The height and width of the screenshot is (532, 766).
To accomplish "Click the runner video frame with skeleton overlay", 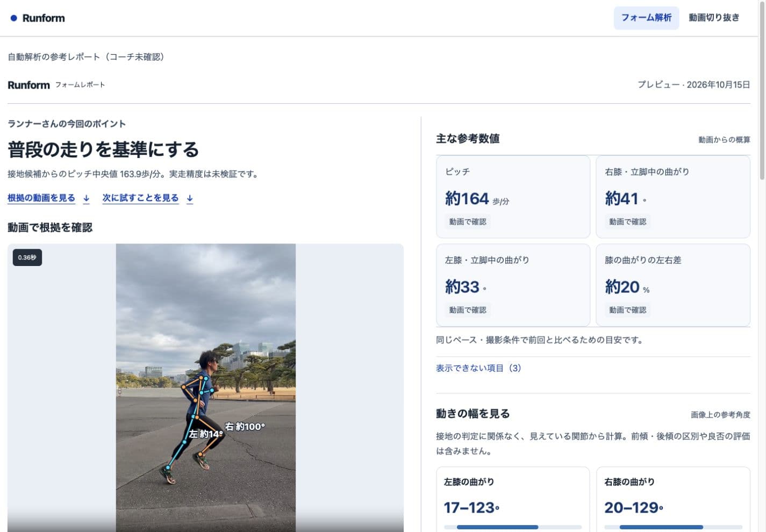I will tap(205, 388).
